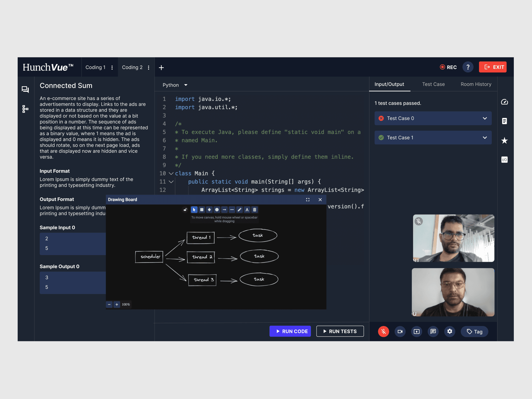Click the star icon in the right sidebar
532x399 pixels.
504,141
